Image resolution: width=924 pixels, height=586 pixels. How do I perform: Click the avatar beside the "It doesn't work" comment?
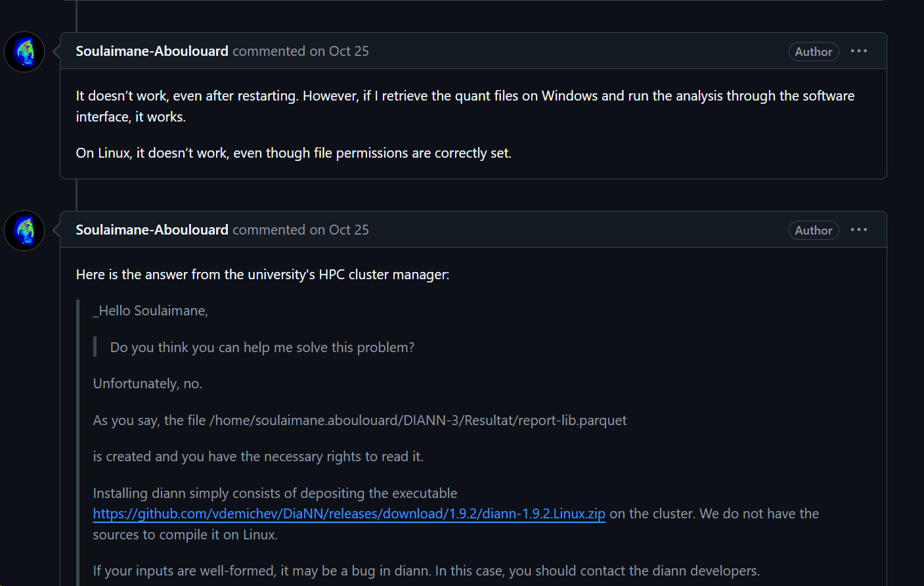tap(24, 52)
